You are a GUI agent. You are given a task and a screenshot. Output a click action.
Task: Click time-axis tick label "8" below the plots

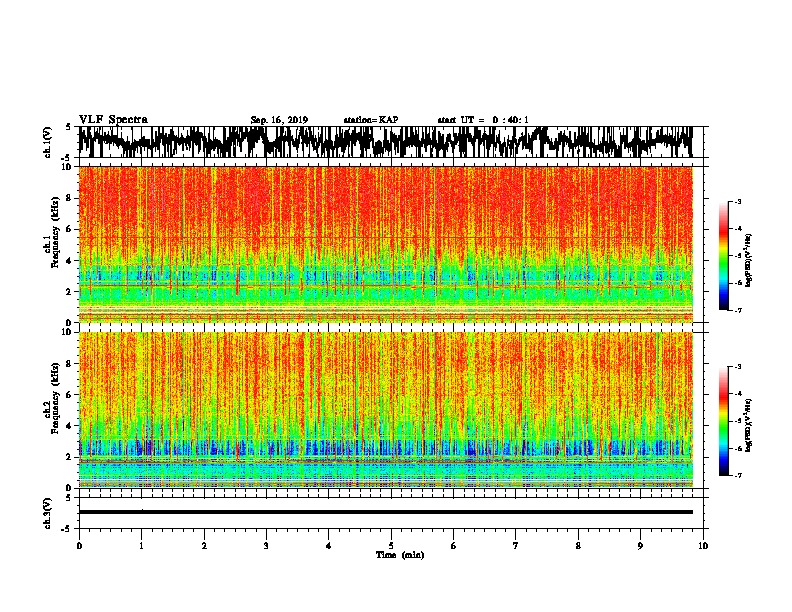pos(578,546)
